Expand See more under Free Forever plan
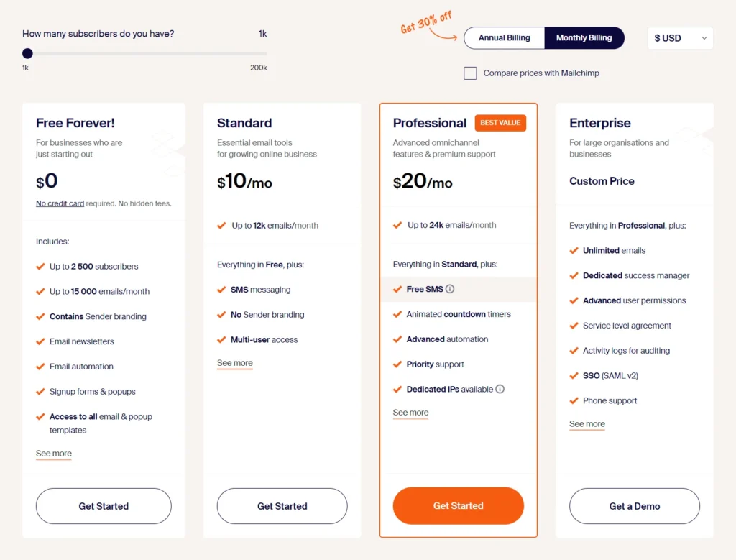Screen dimensions: 736x560 tap(53, 454)
